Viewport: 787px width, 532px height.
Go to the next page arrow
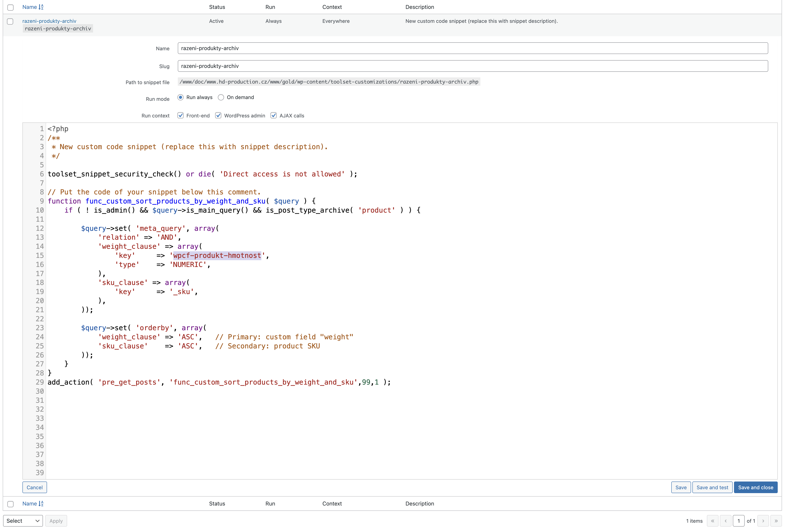[x=763, y=521]
